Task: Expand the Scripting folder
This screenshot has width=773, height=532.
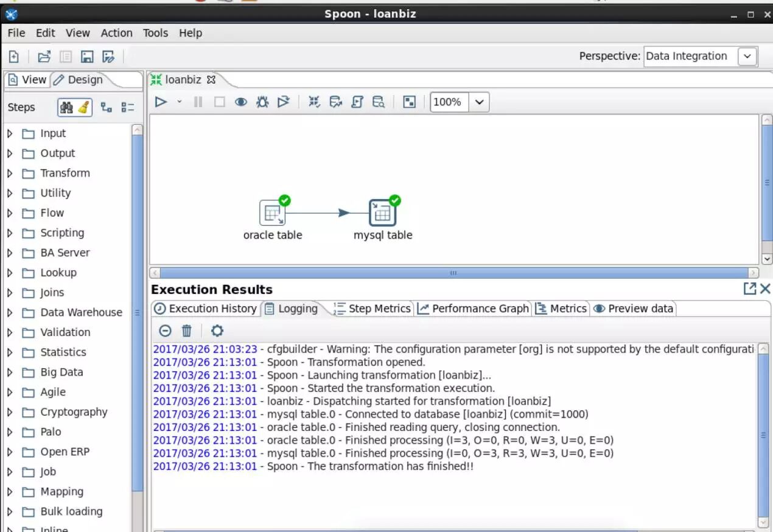Action: (10, 233)
